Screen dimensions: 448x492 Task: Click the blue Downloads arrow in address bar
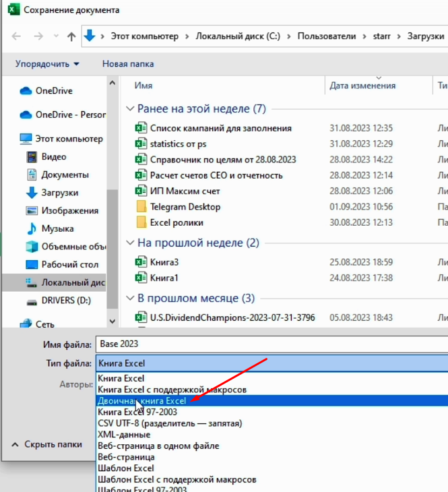[90, 36]
